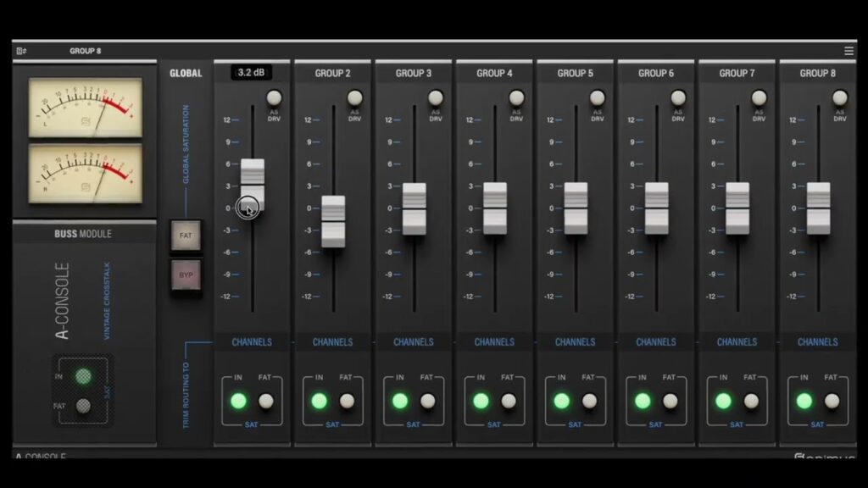
Task: Grab the Group 2 fader handle
Action: coord(333,221)
